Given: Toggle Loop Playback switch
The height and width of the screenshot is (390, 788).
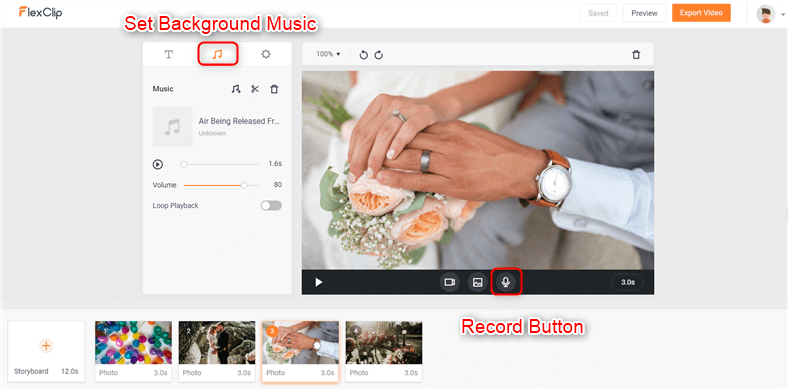Looking at the screenshot, I should point(271,206).
